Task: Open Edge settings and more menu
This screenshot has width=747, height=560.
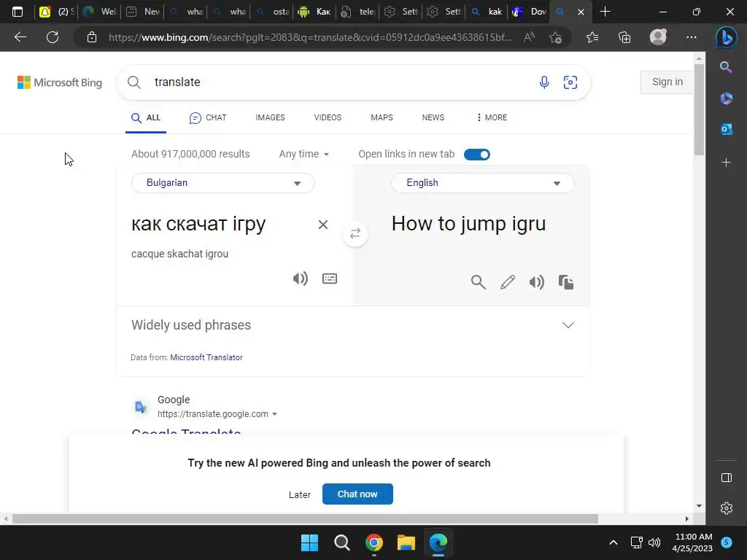Action: tap(692, 37)
